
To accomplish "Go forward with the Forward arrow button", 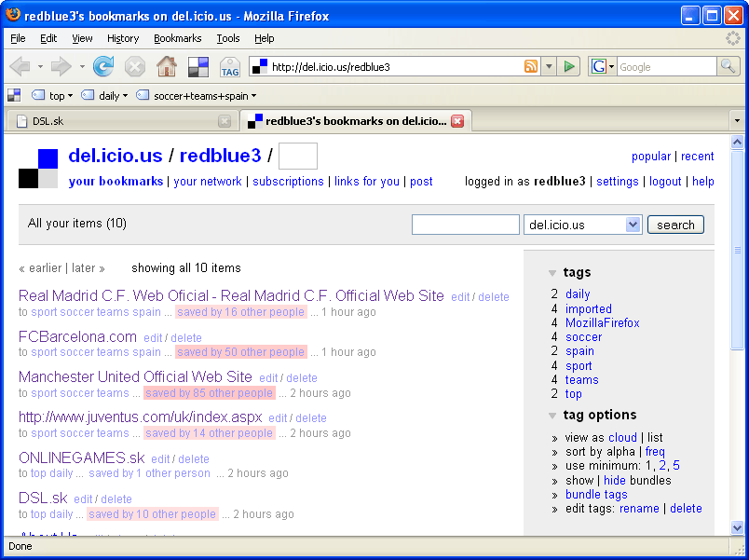I will 61,67.
